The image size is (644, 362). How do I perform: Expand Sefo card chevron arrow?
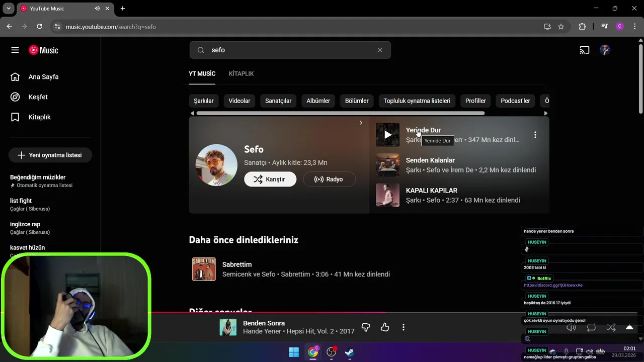(361, 123)
